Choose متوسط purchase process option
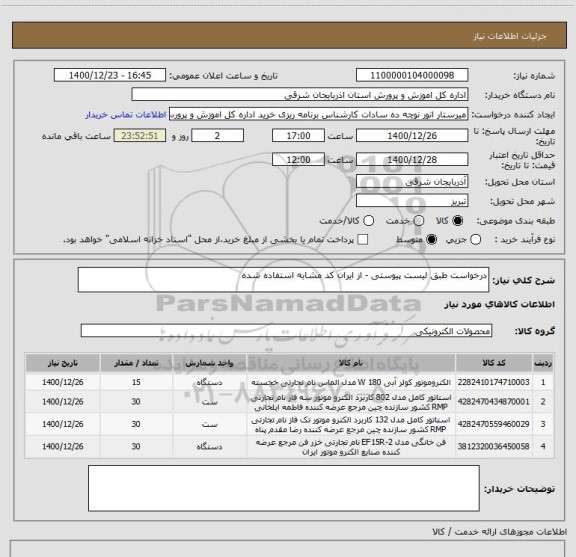This screenshot has width=576, height=557. [x=432, y=240]
